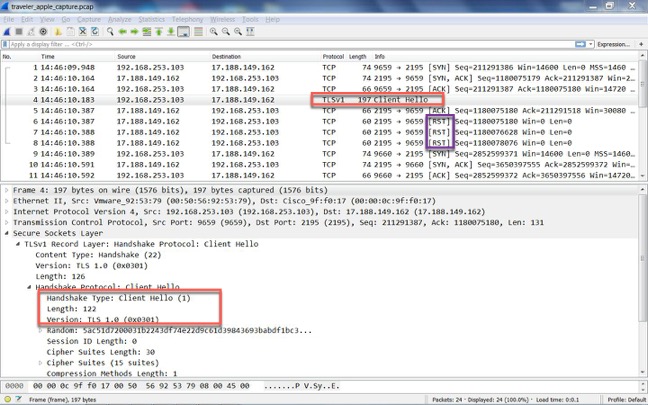This screenshot has width=648, height=405.
Task: Click the Open capture file icon
Action: click(x=58, y=32)
